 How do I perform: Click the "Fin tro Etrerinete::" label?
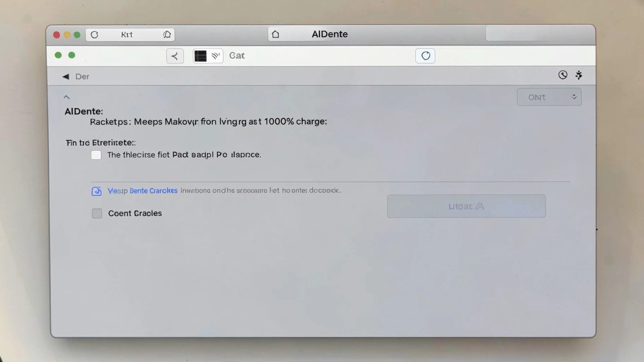pyautogui.click(x=101, y=143)
